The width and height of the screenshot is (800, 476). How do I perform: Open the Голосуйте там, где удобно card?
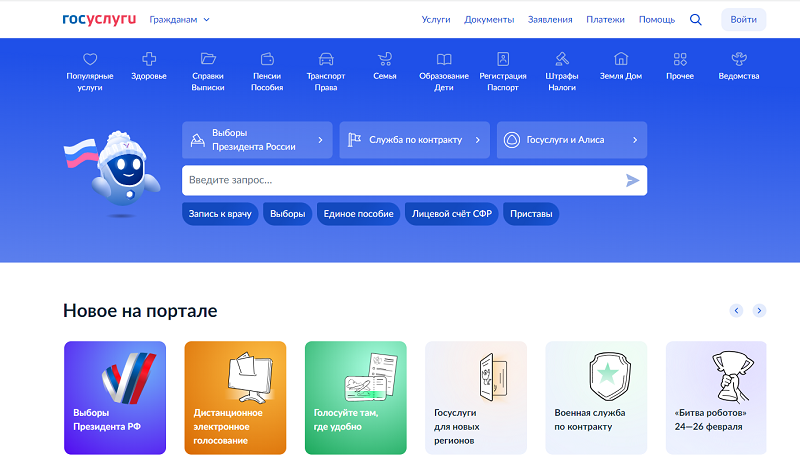click(356, 398)
